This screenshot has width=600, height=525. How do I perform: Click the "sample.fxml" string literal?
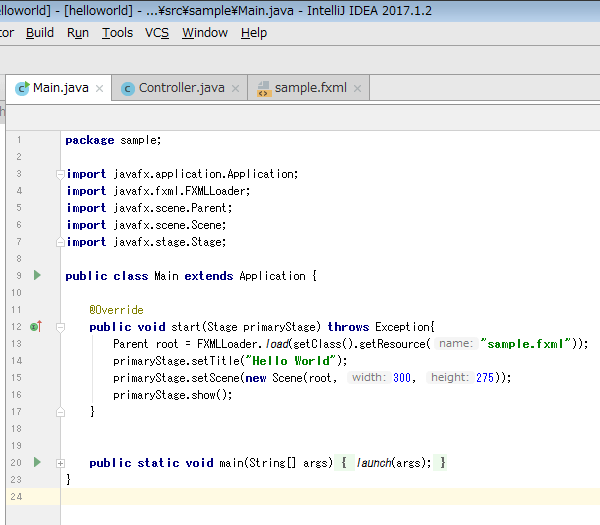[x=525, y=344]
